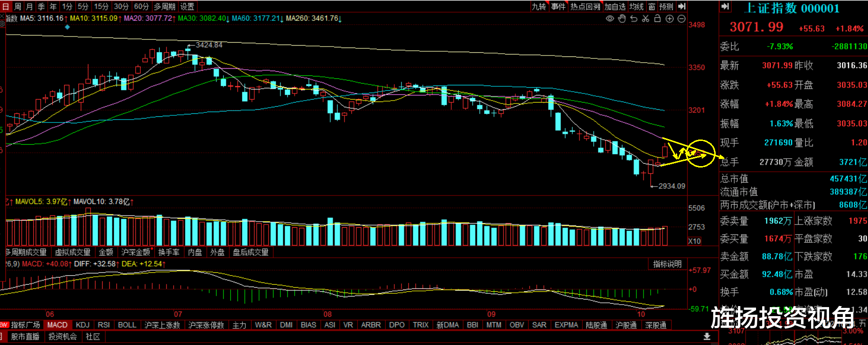Click the download icon in bottom bar
Image resolution: width=868 pixels, height=345 pixels.
(707, 336)
